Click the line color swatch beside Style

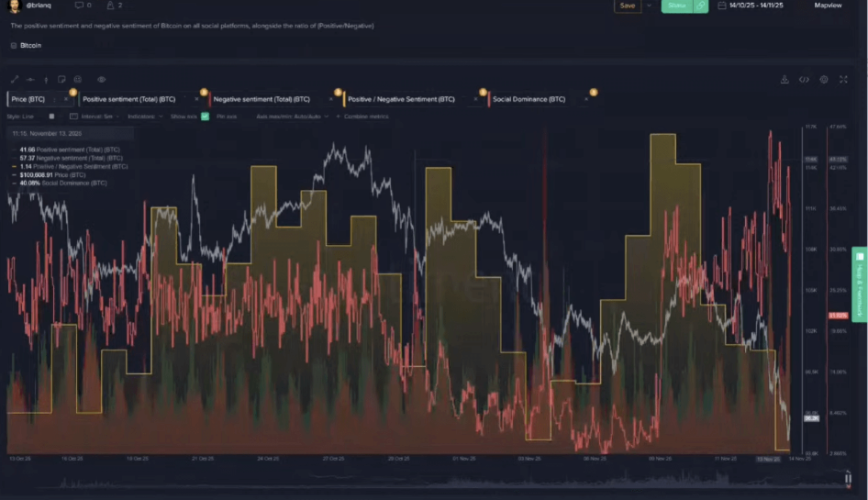[x=51, y=117]
